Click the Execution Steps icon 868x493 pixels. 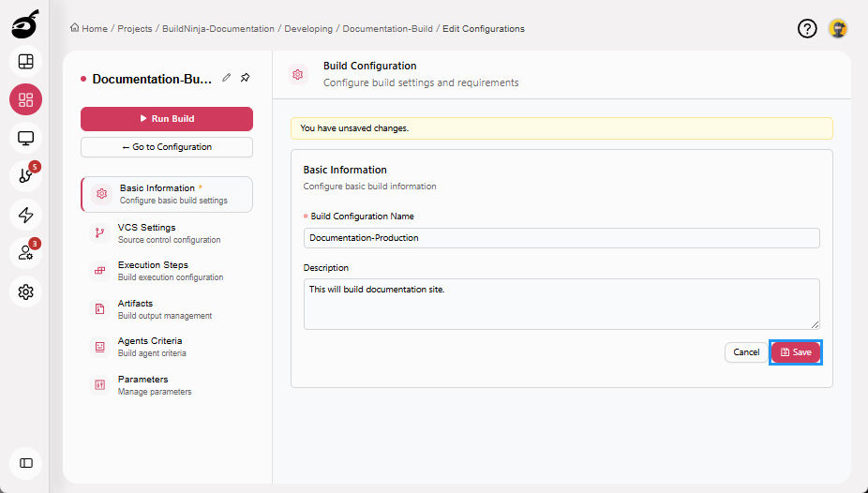[x=99, y=271]
